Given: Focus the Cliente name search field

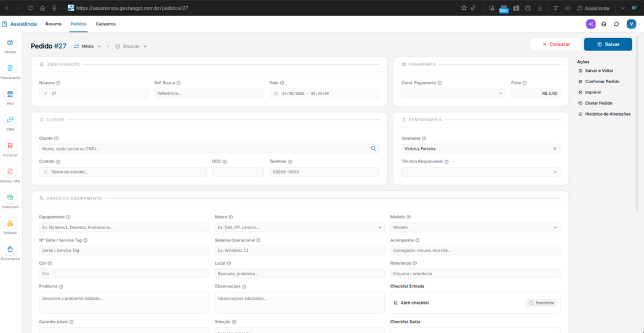Looking at the screenshot, I should click(x=209, y=148).
